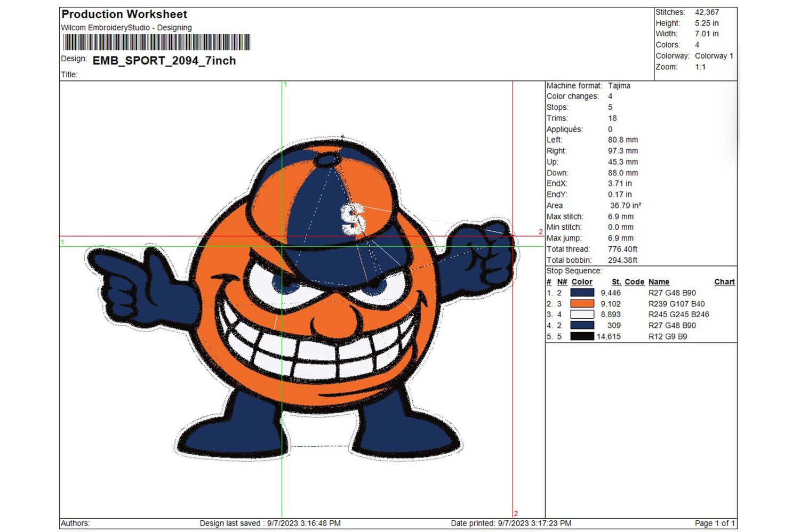Select stitch count 9,102 in stop sequence

[611, 304]
